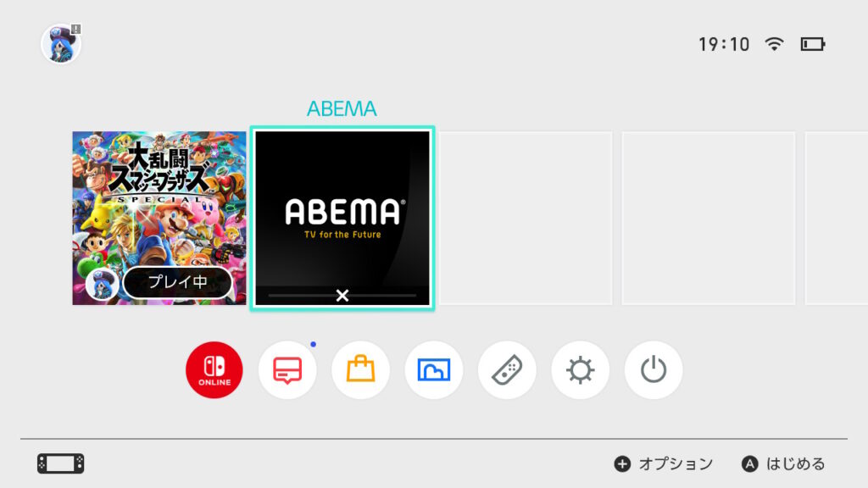The width and height of the screenshot is (868, 488).
Task: Click the X mark on ABEMA progress bar
Action: (x=342, y=296)
